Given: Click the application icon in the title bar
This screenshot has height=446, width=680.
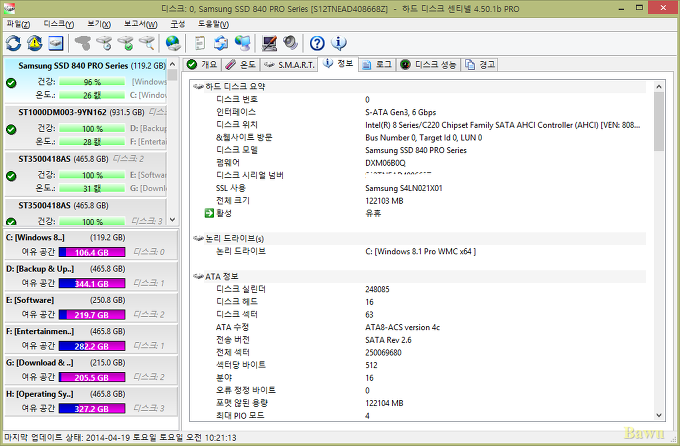Looking at the screenshot, I should pos(8,8).
